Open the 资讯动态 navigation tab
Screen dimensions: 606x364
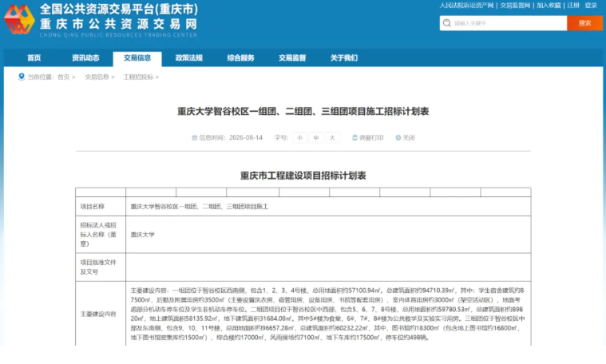[85, 58]
